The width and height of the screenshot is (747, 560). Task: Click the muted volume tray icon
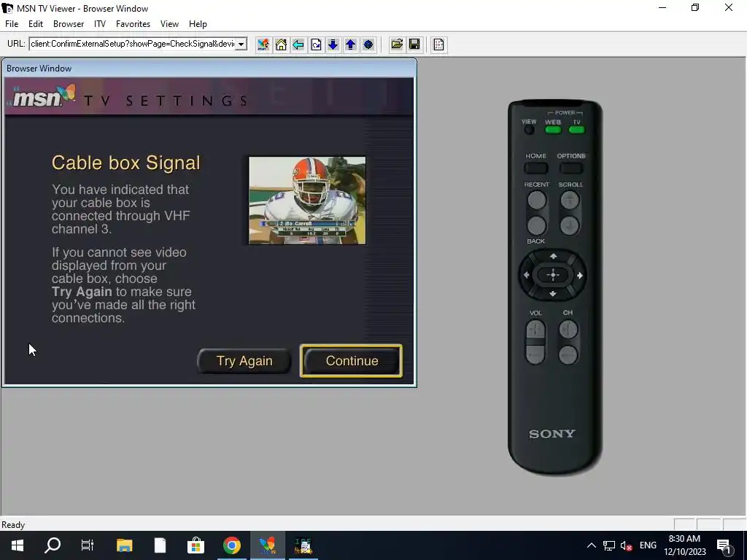coord(626,545)
